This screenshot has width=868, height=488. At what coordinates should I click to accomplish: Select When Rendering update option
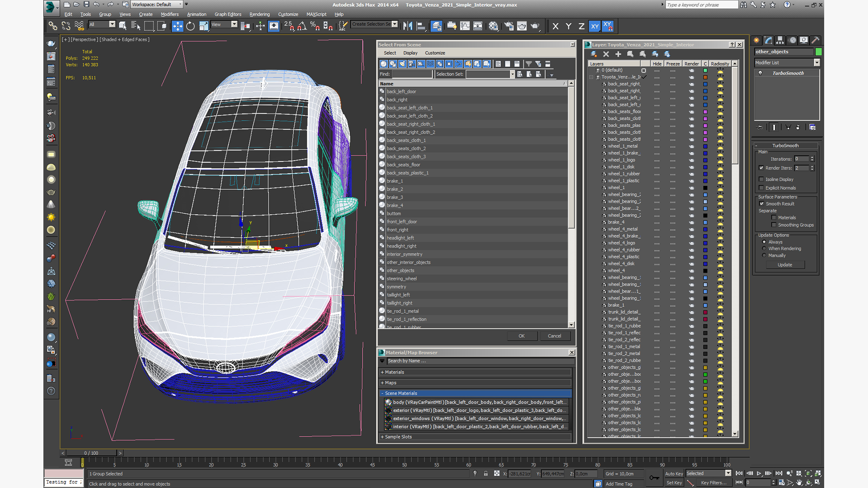click(x=764, y=249)
